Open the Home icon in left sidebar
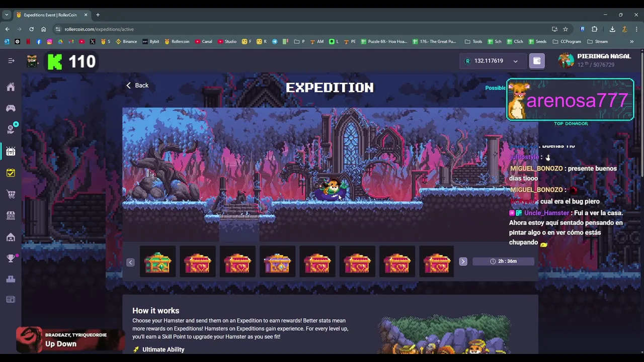 click(11, 87)
